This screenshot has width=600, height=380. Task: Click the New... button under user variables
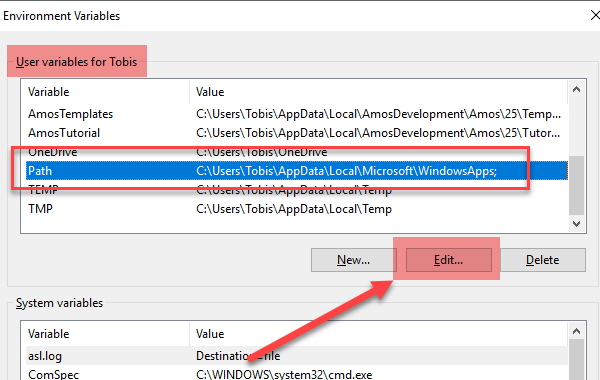tap(353, 260)
